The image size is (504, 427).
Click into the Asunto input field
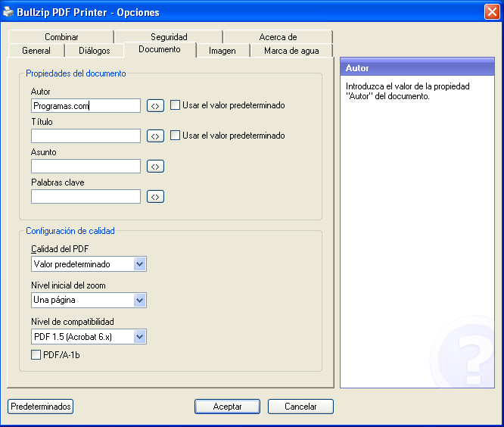click(86, 167)
